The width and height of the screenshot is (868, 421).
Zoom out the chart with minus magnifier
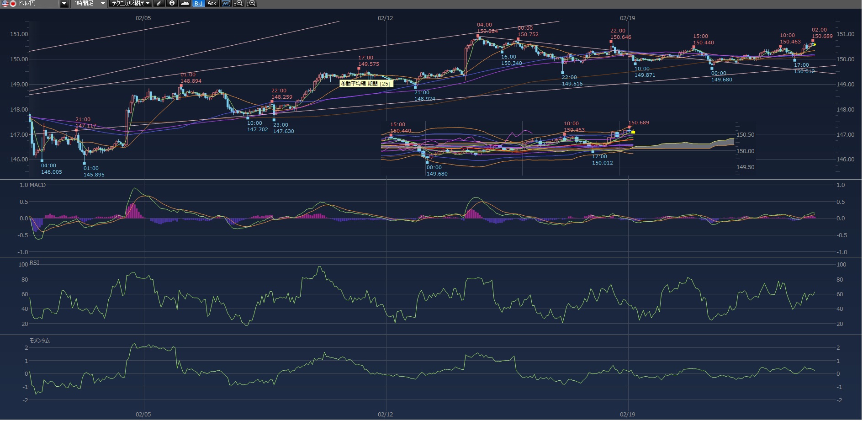(238, 4)
